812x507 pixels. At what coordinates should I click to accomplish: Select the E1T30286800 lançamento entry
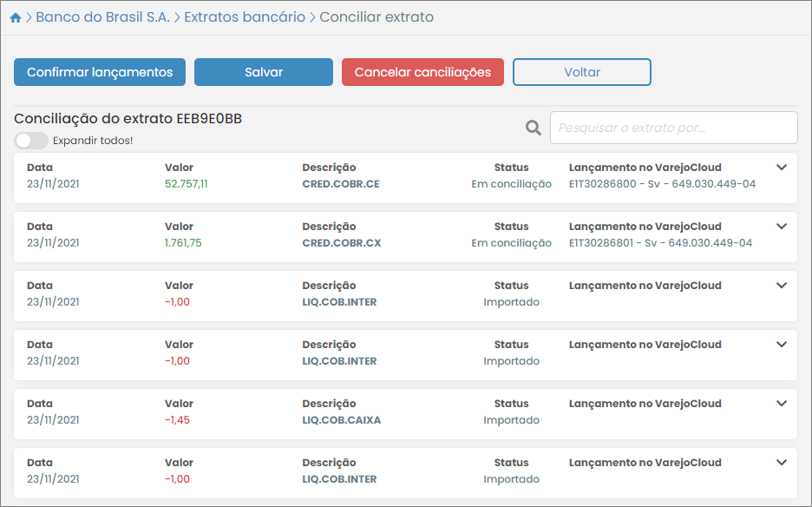662,184
